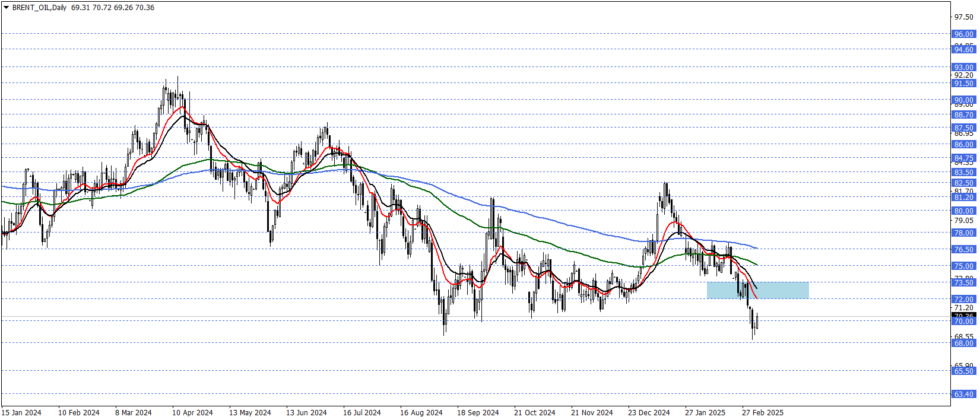Select the 81.20 level price tag
Image resolution: width=980 pixels, height=420 pixels.
(963, 198)
